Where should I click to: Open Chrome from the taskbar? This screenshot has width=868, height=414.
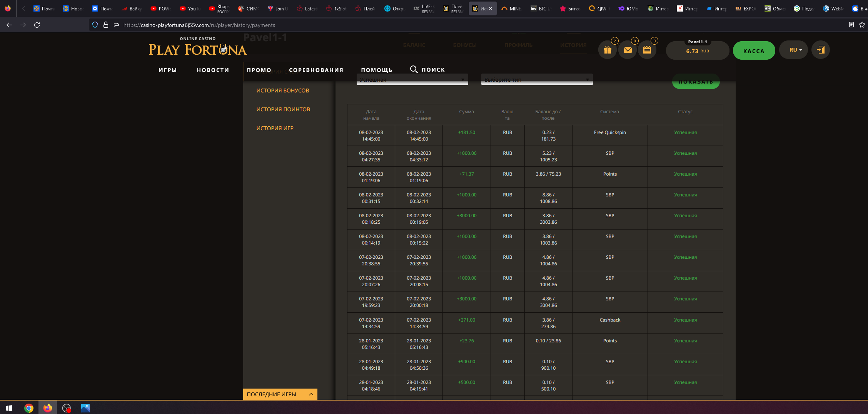pos(29,408)
